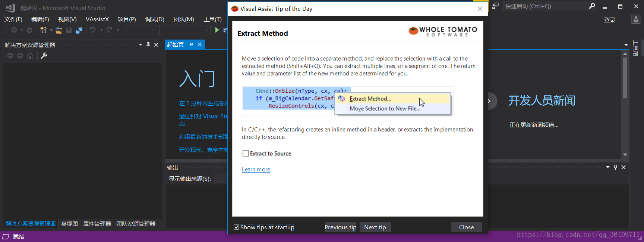Click the news panel scrollbar down arrow
Image resolution: width=644 pixels, height=242 pixels.
(625, 155)
